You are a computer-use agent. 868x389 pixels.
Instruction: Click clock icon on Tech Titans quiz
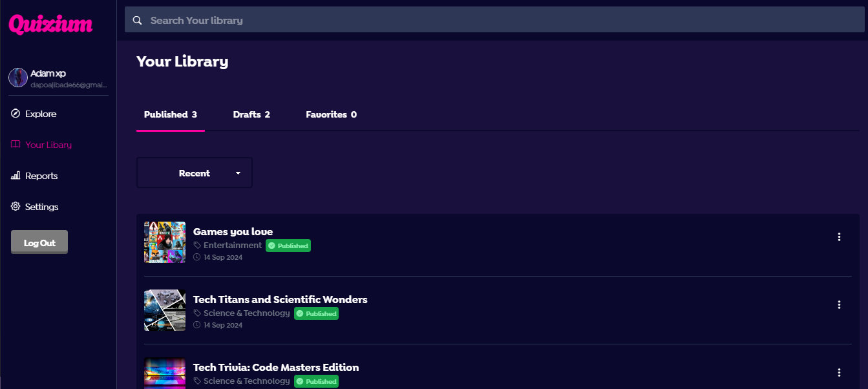point(197,325)
